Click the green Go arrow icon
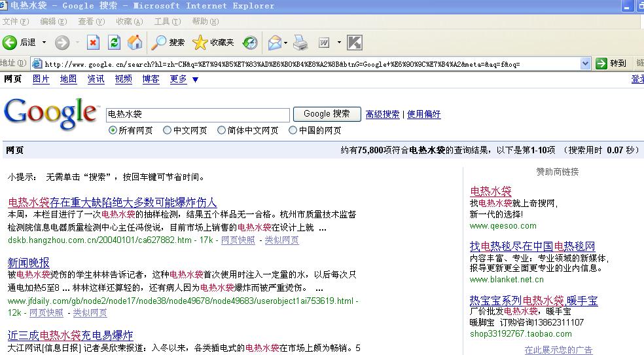Screen dimensions: 644x355 point(601,64)
